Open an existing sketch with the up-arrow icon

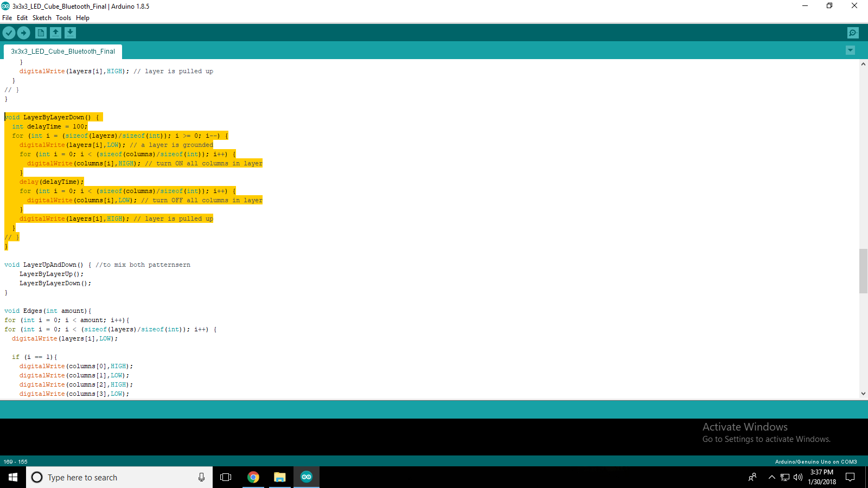pyautogui.click(x=55, y=33)
